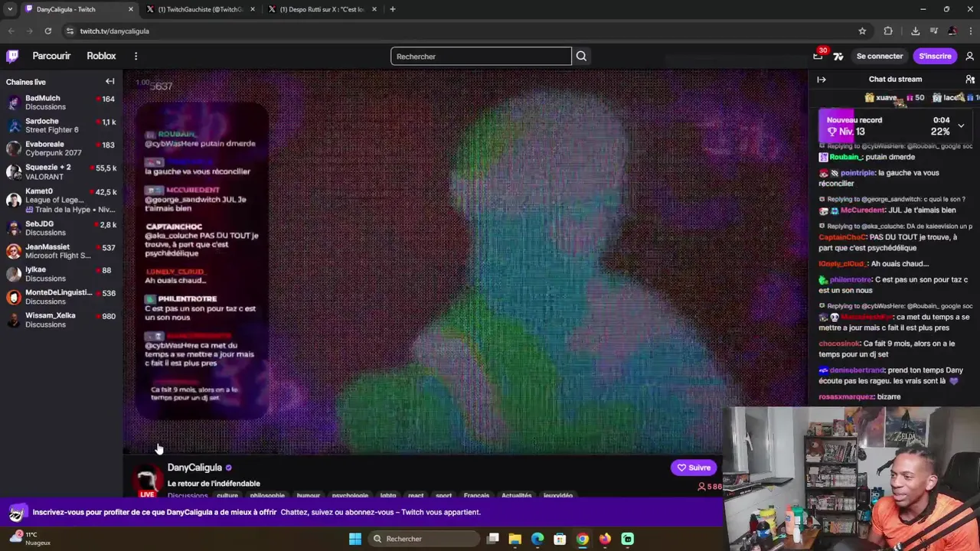Open File Explorer from taskbar
The height and width of the screenshot is (551, 980).
point(515,539)
